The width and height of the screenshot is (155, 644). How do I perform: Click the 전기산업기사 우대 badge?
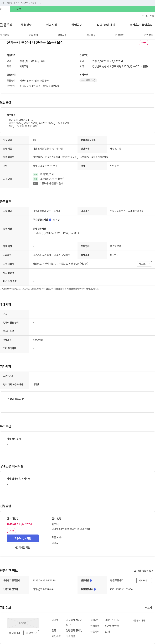coord(35,174)
